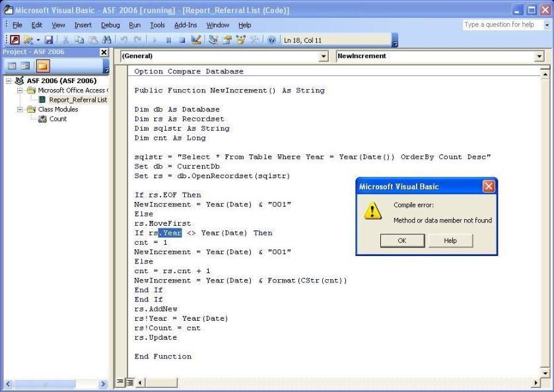Open the Insert Module dropdown arrow
This screenshot has height=392, width=554.
pyautogui.click(x=38, y=40)
